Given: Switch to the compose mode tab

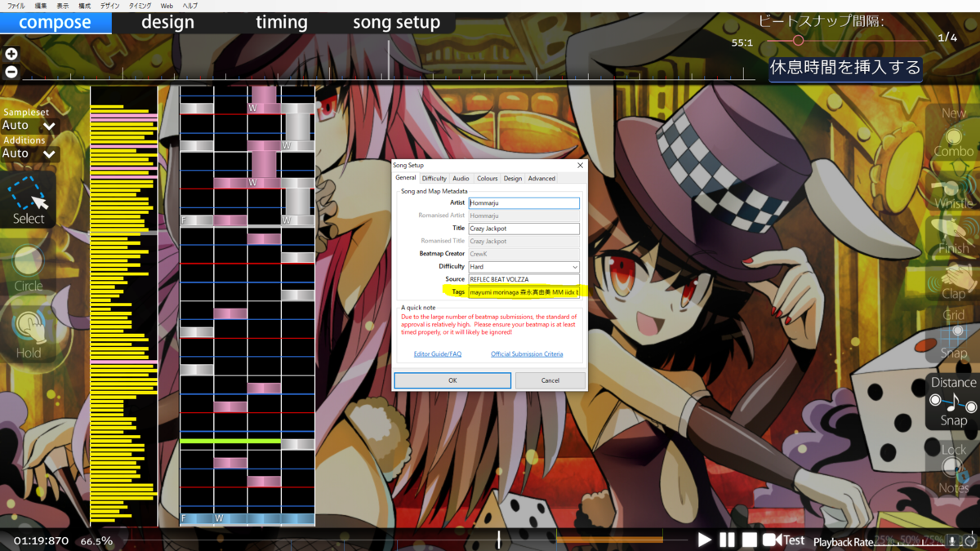Looking at the screenshot, I should [x=56, y=22].
